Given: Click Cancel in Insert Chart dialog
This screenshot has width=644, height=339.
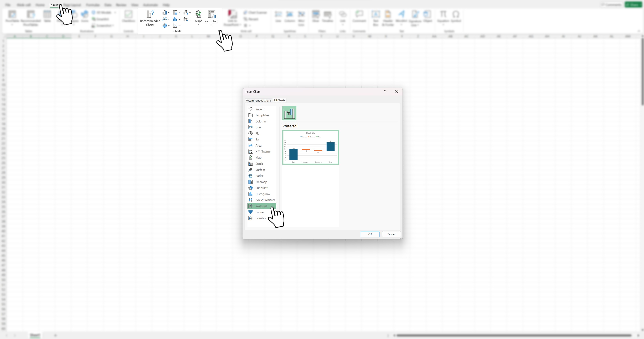Looking at the screenshot, I should point(391,234).
